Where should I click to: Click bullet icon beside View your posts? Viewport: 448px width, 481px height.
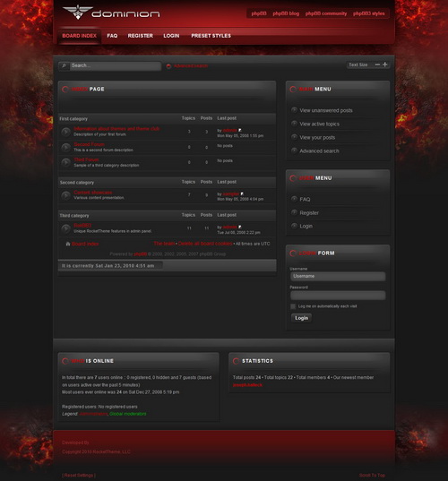point(294,137)
